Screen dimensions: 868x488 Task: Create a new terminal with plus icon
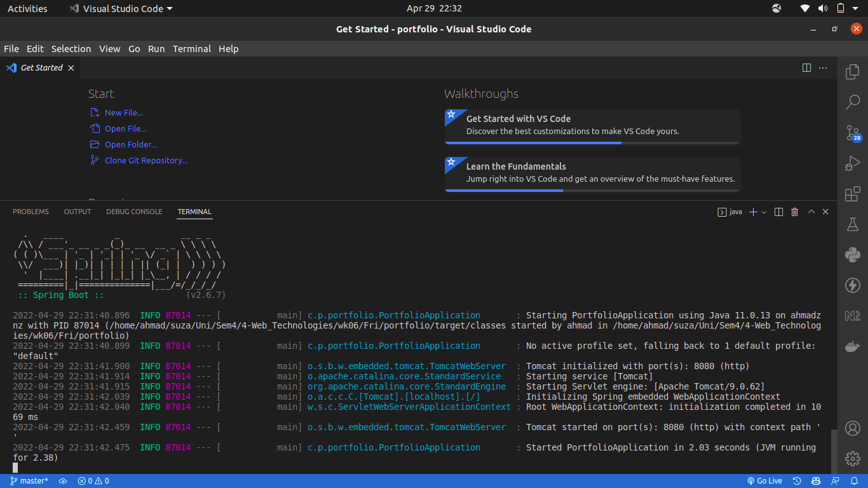[x=753, y=212]
